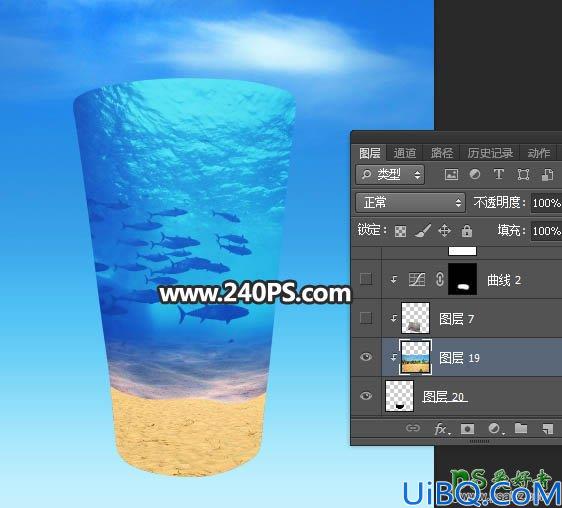Click the 曲线 2 curves adjustment icon
Image resolution: width=562 pixels, height=508 pixels.
pyautogui.click(x=417, y=279)
